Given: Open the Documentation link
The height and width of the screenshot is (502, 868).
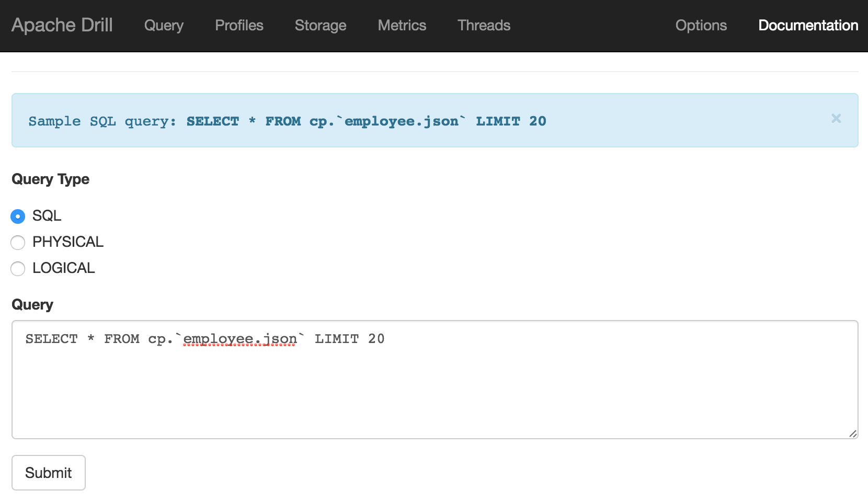Looking at the screenshot, I should pos(808,25).
